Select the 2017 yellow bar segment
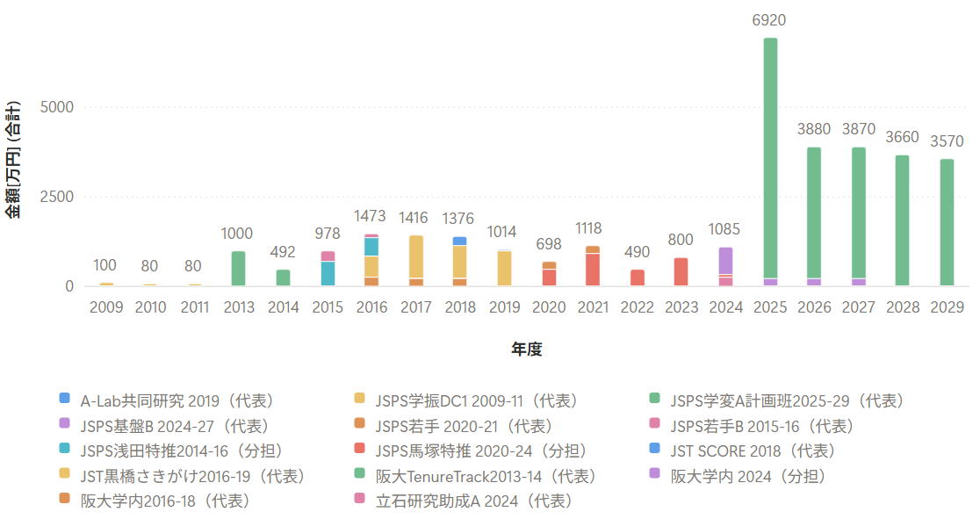 click(x=415, y=256)
